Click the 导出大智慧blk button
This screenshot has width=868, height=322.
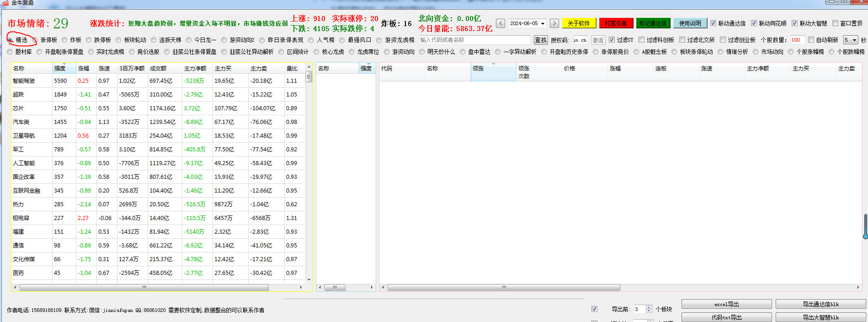coord(820,317)
